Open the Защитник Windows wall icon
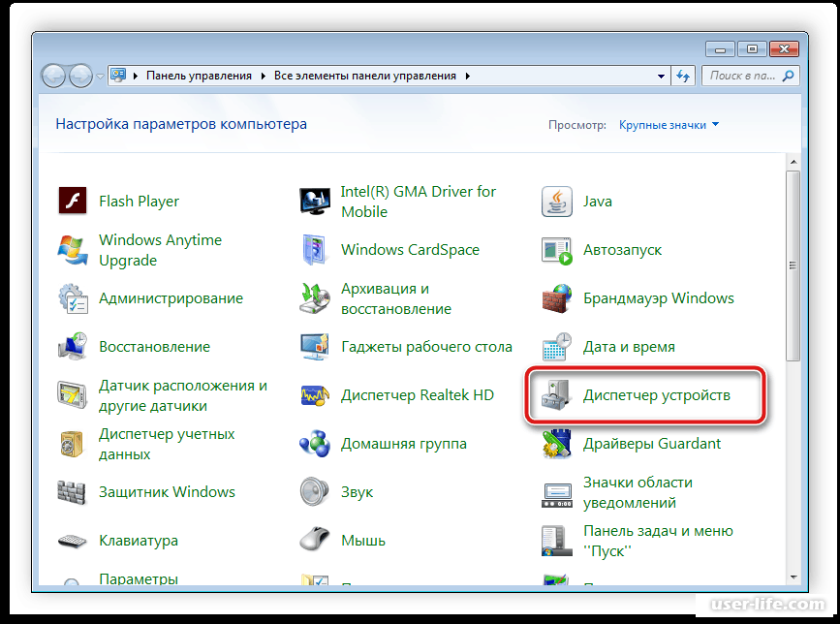Viewport: 840px width, 624px height. [73, 492]
